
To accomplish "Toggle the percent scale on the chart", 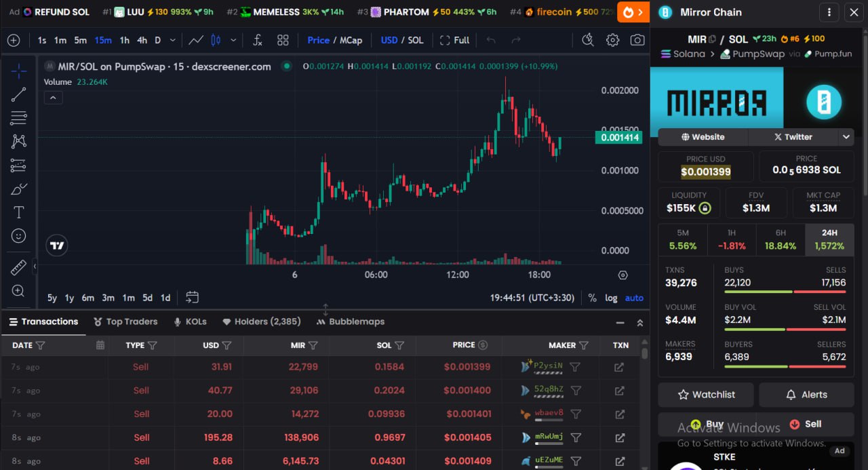I will 592,298.
